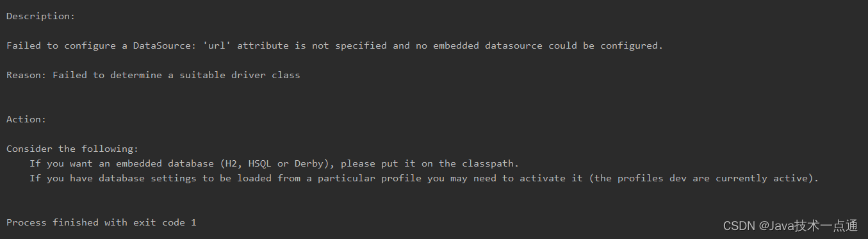Click the 'Action:' heading line
The width and height of the screenshot is (868, 239).
[26, 119]
